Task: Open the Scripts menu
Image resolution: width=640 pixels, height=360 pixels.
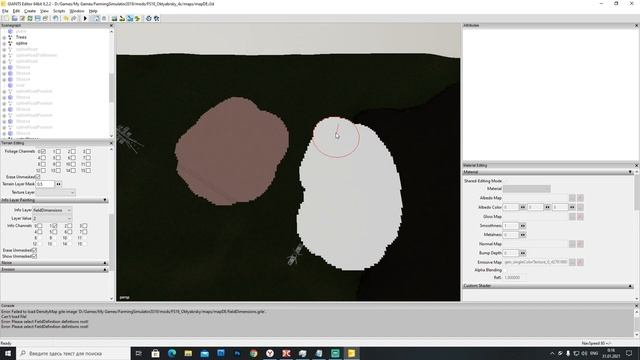Action: coord(59,11)
